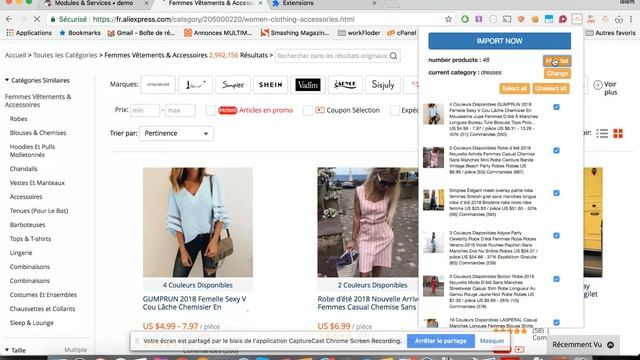640x360 pixels.
Task: Open the Robes category link
Action: coord(18,119)
